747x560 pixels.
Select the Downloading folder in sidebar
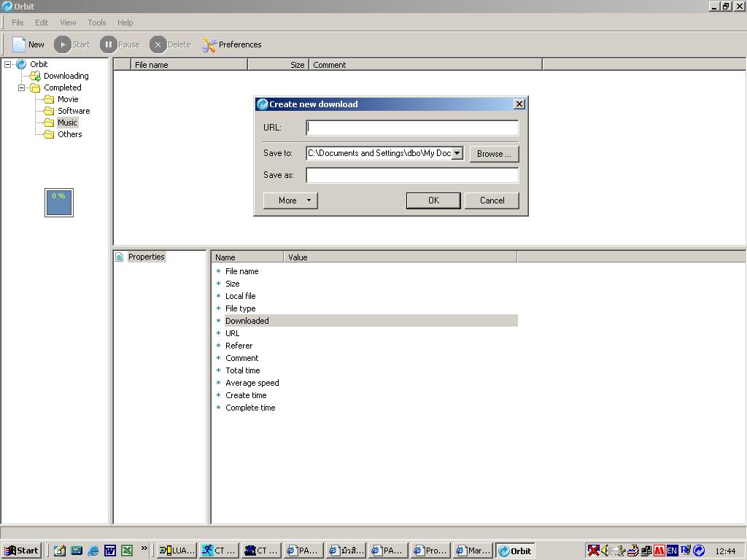click(x=66, y=76)
